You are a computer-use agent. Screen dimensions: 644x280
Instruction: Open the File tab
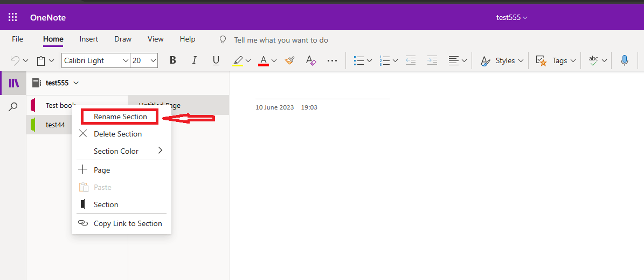(x=18, y=39)
